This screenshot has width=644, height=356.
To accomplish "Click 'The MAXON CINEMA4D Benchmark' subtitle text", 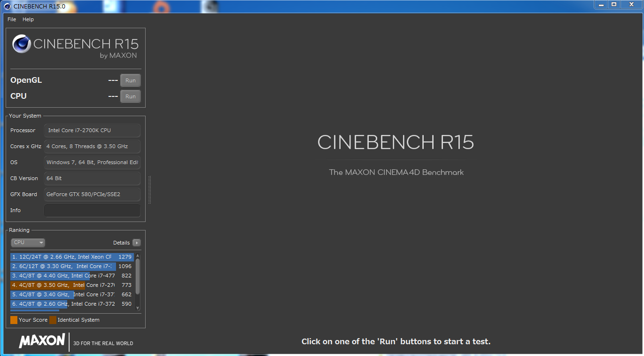I will pyautogui.click(x=396, y=173).
